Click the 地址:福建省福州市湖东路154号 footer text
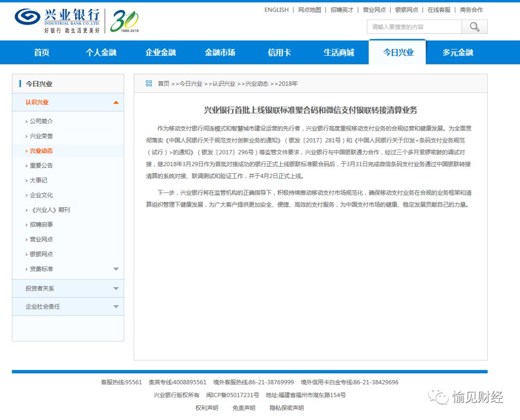This screenshot has width=520, height=420. click(306, 395)
